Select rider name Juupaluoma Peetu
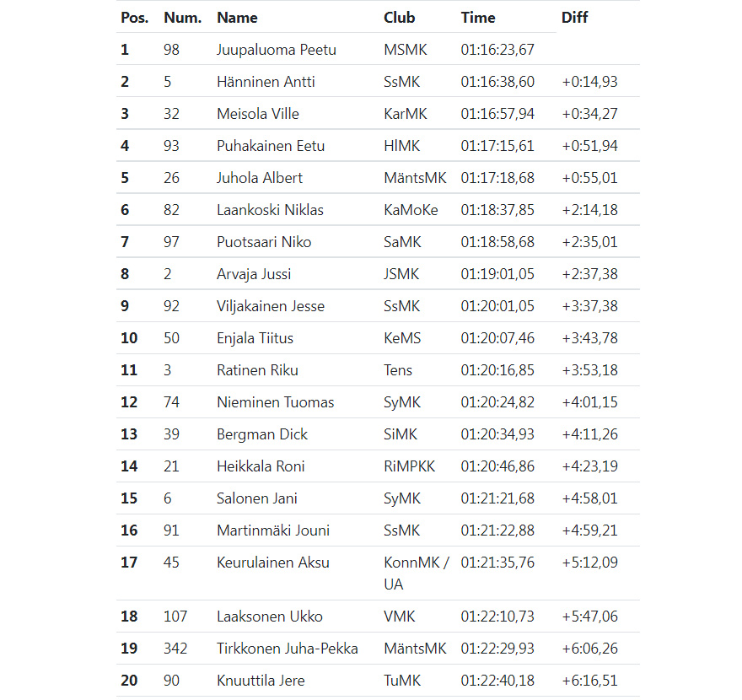This screenshot has width=742, height=700. pos(277,50)
